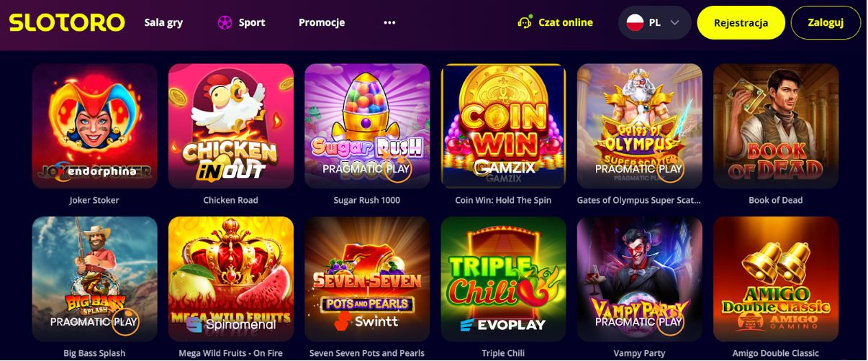Open Coin Win: Hold The Spin tile
Viewport: 868px width, 361px height.
tap(503, 126)
